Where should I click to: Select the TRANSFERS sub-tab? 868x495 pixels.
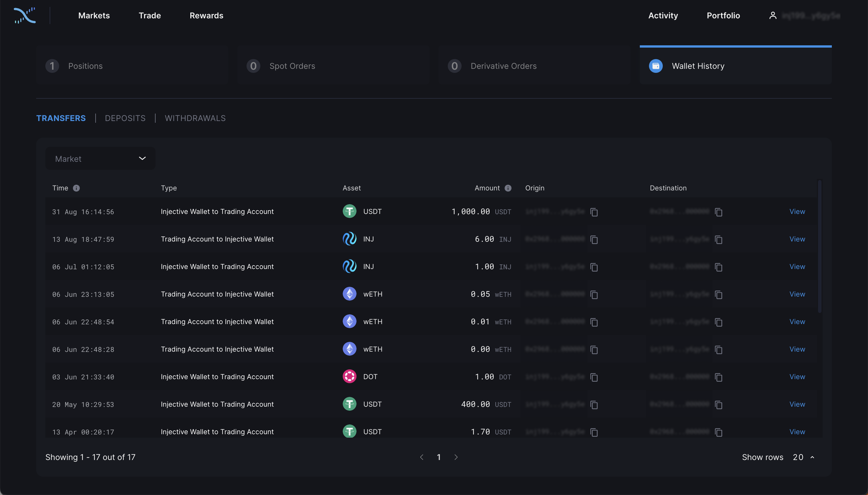pos(61,118)
